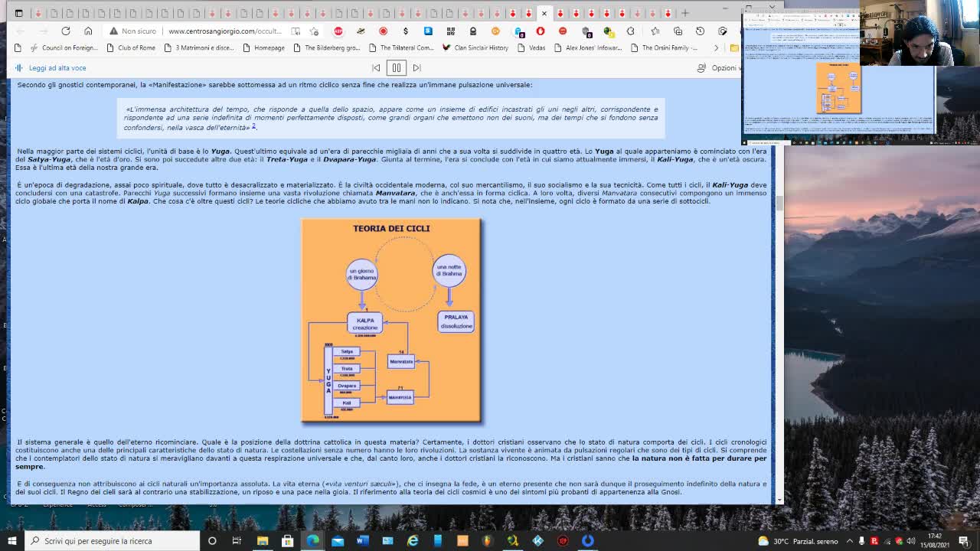This screenshot has width=980, height=551.
Task: Open 'Alex Jones' Infowar...' bookmark
Action: (588, 47)
